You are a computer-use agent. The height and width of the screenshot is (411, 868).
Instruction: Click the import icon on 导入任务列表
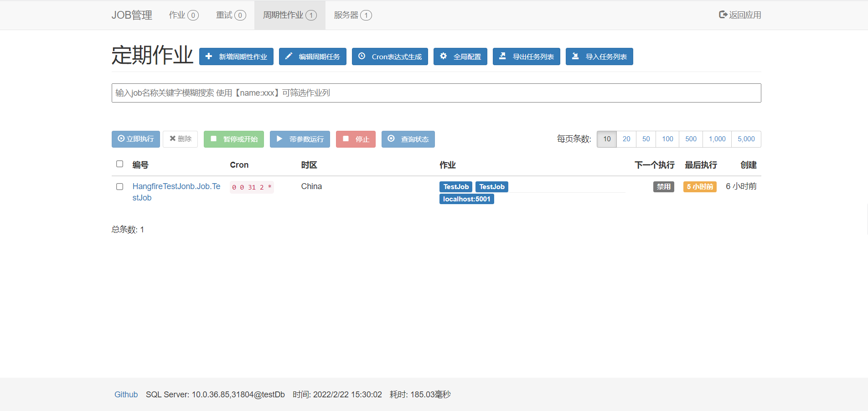click(575, 56)
